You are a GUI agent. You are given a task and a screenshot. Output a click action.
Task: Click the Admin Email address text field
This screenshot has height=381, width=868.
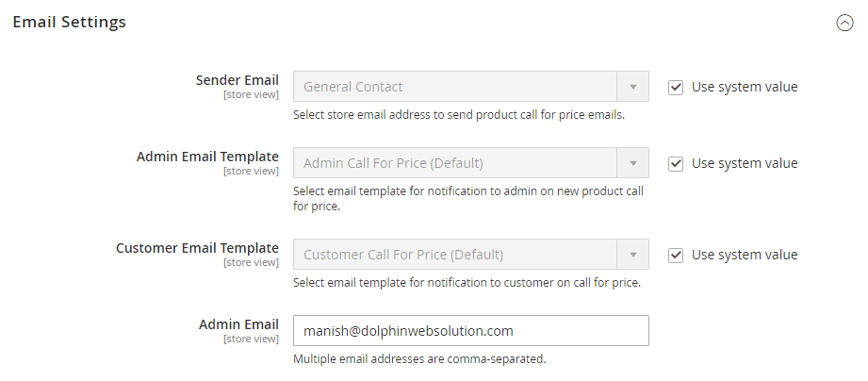(470, 331)
